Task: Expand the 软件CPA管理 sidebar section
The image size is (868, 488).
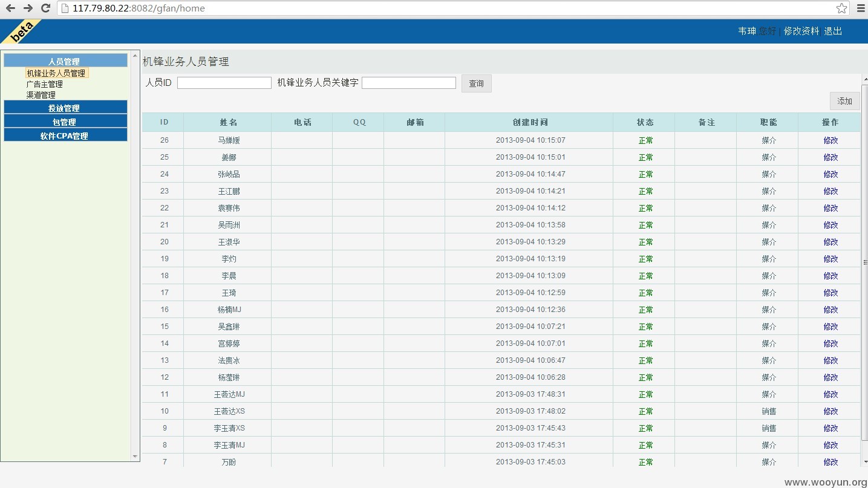Action: (65, 135)
